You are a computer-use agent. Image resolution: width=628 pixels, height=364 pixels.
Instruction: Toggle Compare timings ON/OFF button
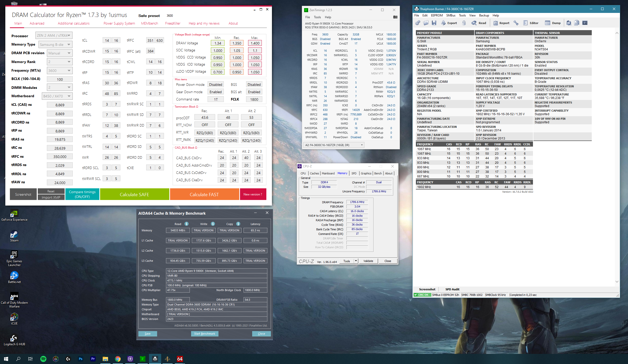coord(82,194)
